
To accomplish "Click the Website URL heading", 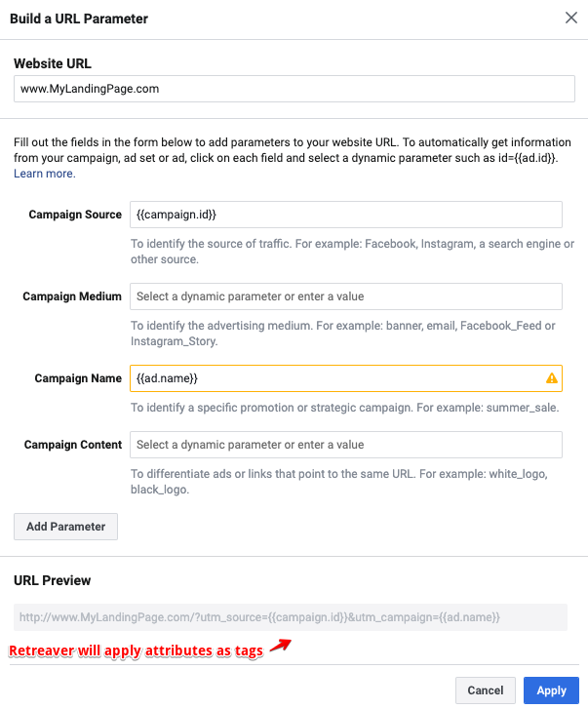I will (x=53, y=63).
